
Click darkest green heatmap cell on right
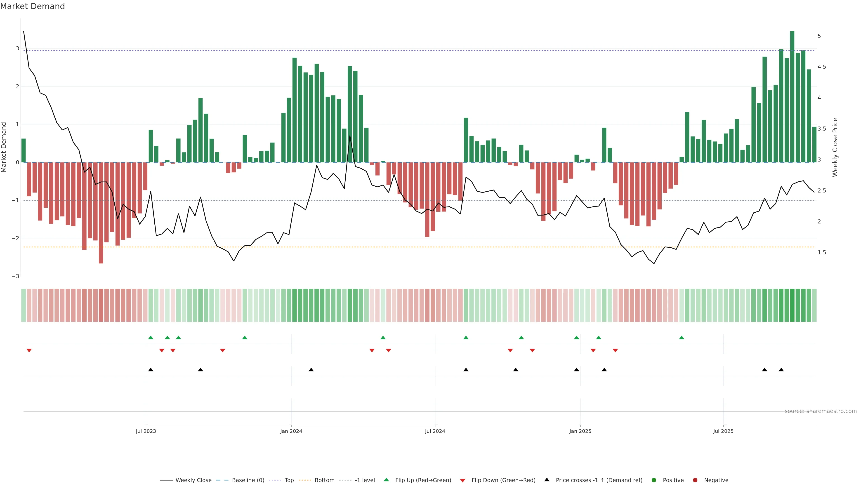[792, 305]
